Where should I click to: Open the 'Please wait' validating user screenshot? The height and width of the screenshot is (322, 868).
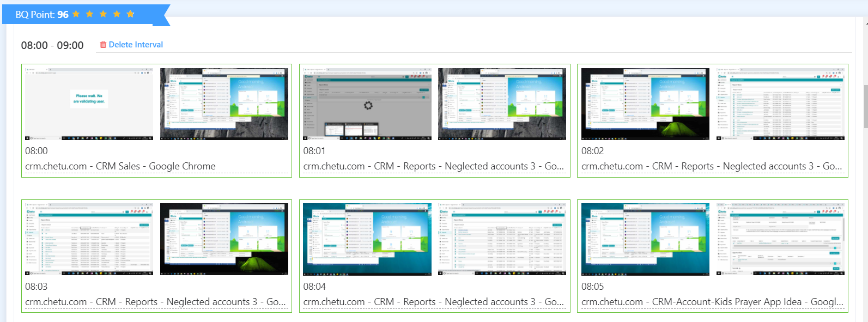click(x=89, y=104)
